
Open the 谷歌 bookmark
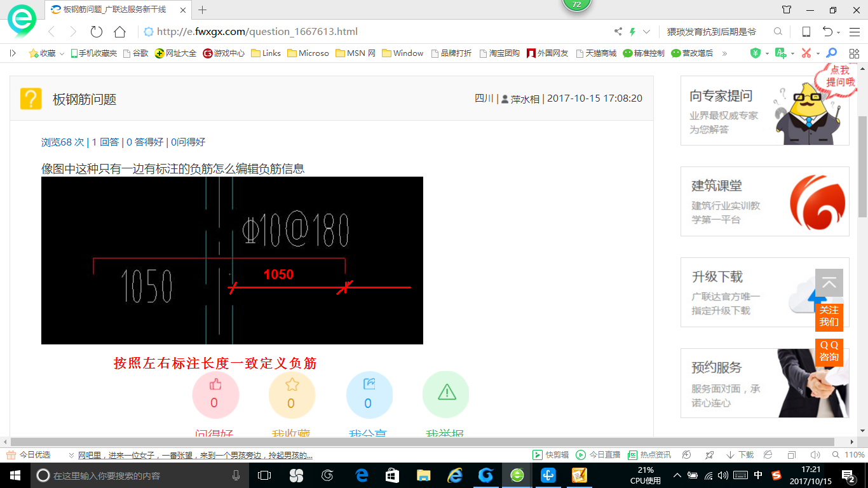click(x=135, y=53)
